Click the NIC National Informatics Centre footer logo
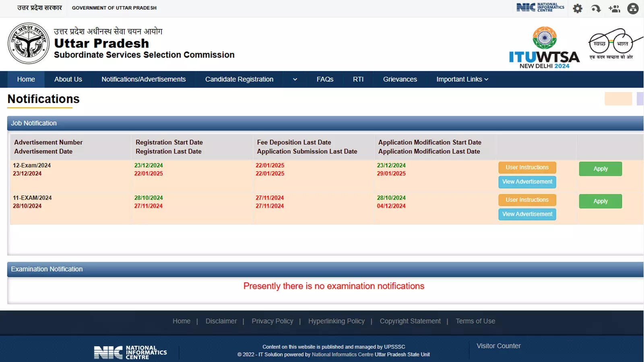This screenshot has width=644, height=362. click(130, 352)
